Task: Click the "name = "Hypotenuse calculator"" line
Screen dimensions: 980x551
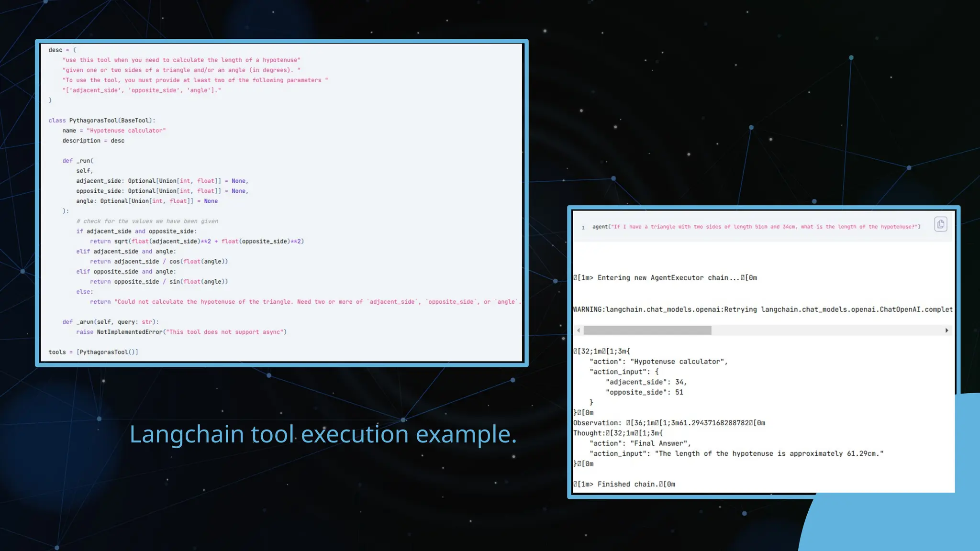Action: pos(114,131)
